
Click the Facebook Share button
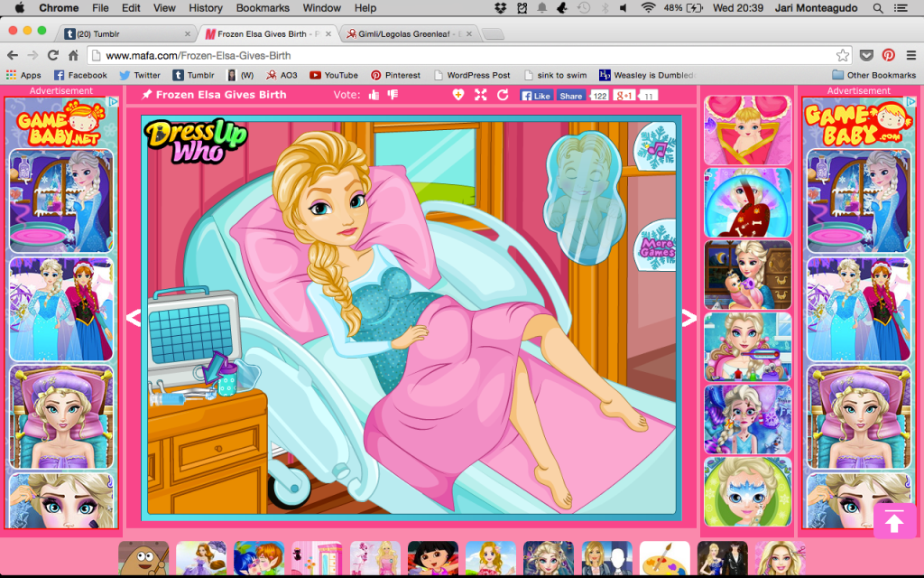[x=570, y=96]
